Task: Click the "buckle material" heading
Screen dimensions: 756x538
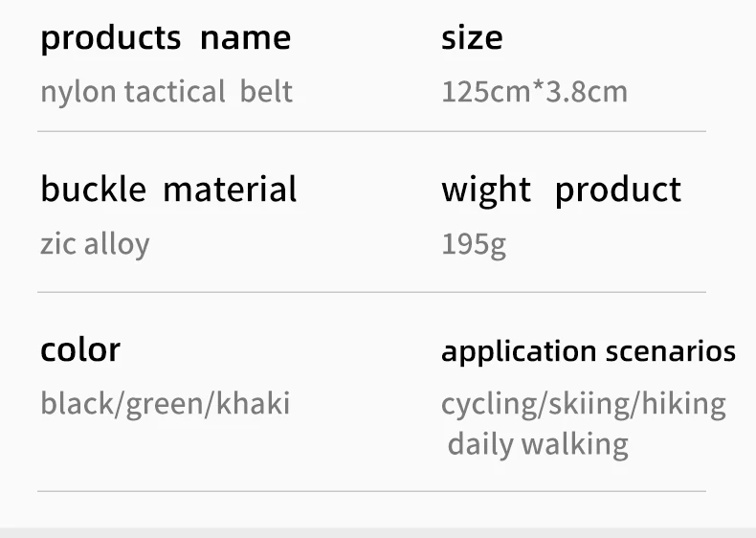Action: pos(168,190)
